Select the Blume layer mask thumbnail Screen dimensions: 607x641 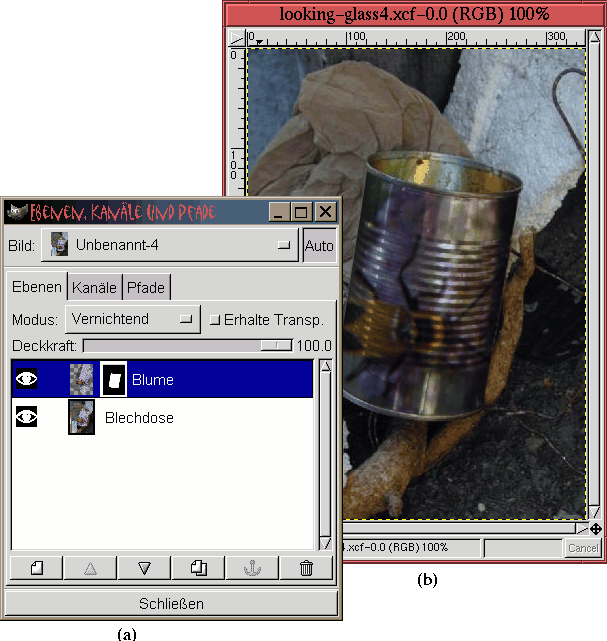[114, 379]
